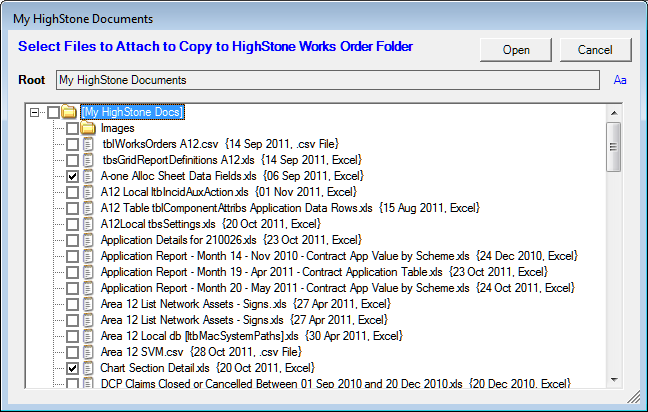Image resolution: width=648 pixels, height=412 pixels.
Task: Click file icon of Area 12 SVM.csv
Action: coord(88,352)
